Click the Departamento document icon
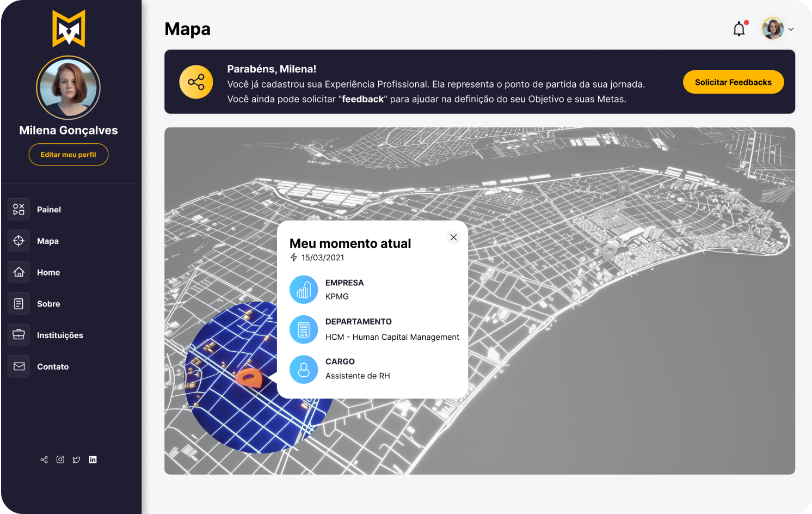Viewport: 812px width, 514px height. click(x=304, y=329)
